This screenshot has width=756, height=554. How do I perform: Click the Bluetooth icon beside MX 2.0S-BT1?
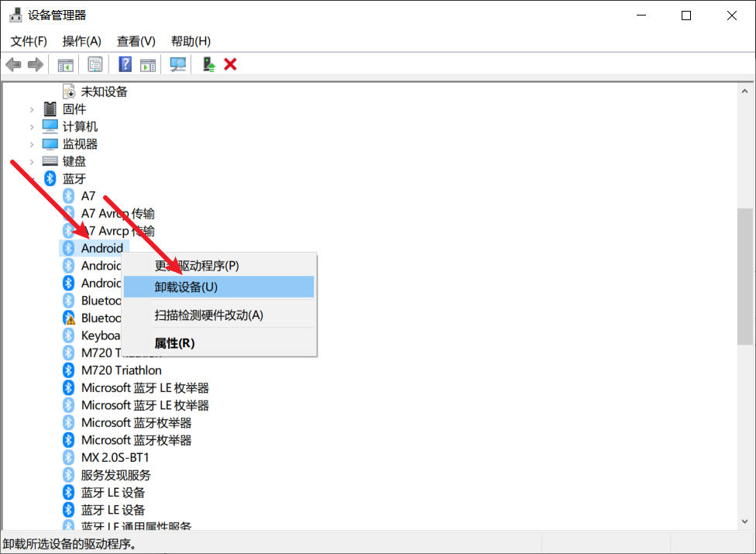pos(68,457)
